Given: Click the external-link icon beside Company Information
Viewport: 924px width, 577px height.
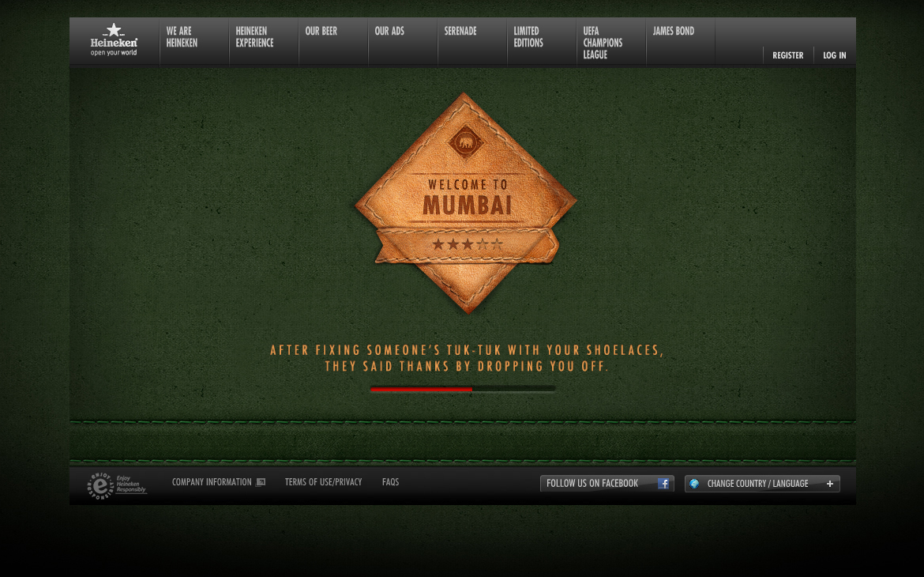Looking at the screenshot, I should [261, 482].
